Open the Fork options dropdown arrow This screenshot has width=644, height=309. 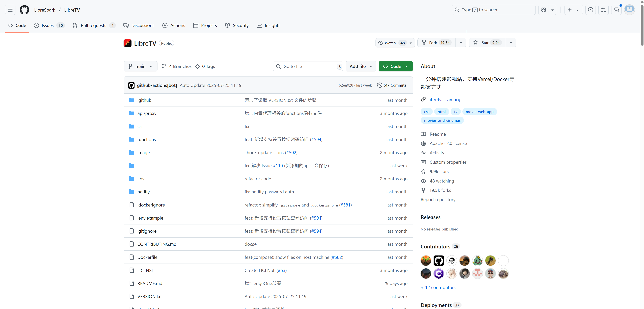point(461,43)
